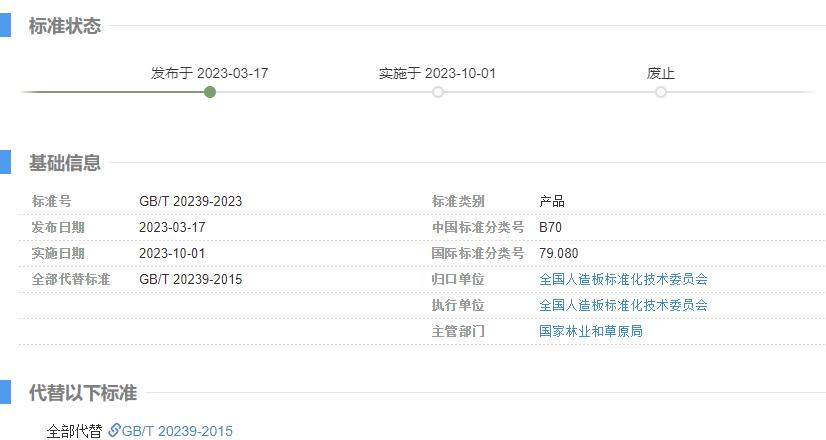Select the 废止 label above the timeline
The image size is (826, 440).
tap(661, 73)
